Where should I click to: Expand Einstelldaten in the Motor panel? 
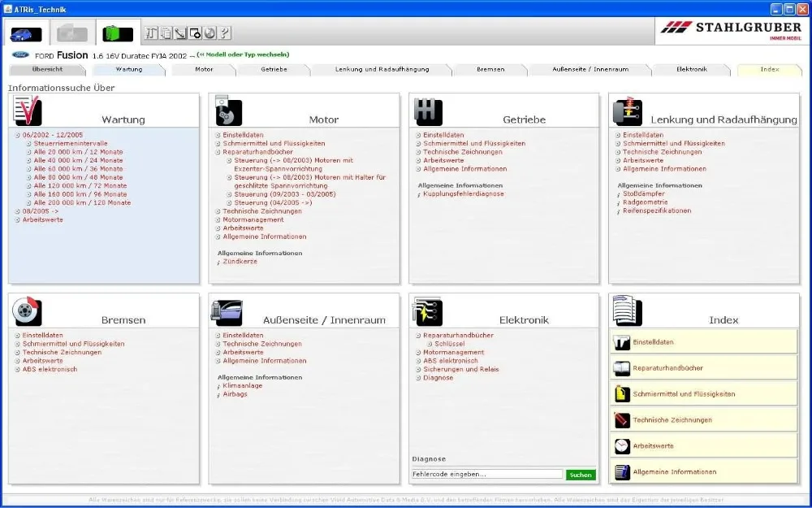218,135
